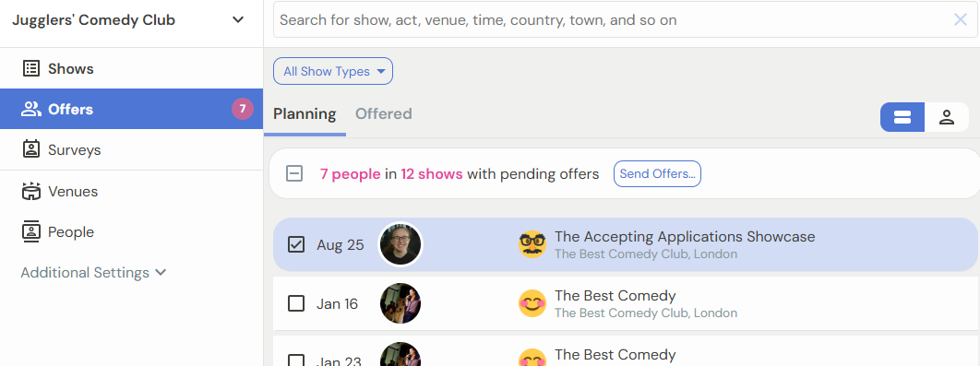Switch to the grouped-by-show view icon

[x=902, y=117]
